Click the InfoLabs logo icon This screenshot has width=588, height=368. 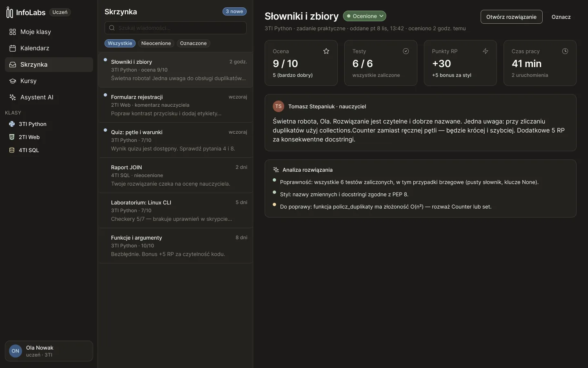tap(10, 12)
